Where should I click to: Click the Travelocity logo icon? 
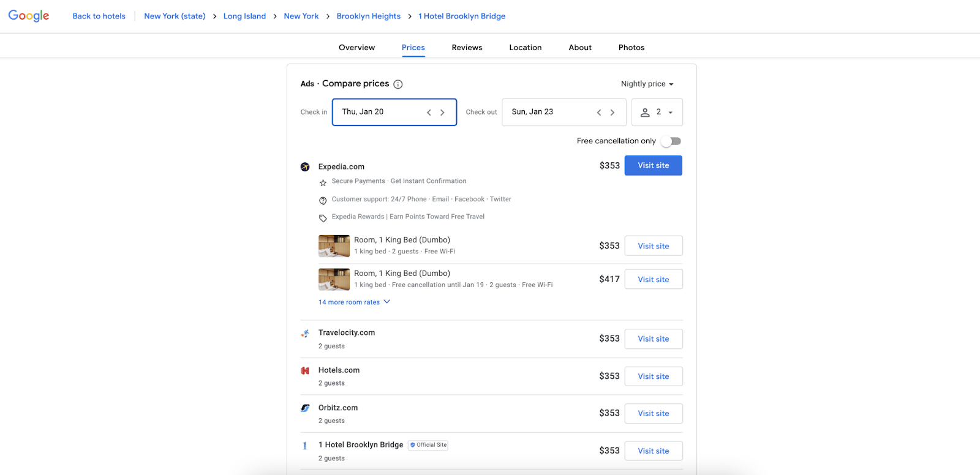(305, 334)
